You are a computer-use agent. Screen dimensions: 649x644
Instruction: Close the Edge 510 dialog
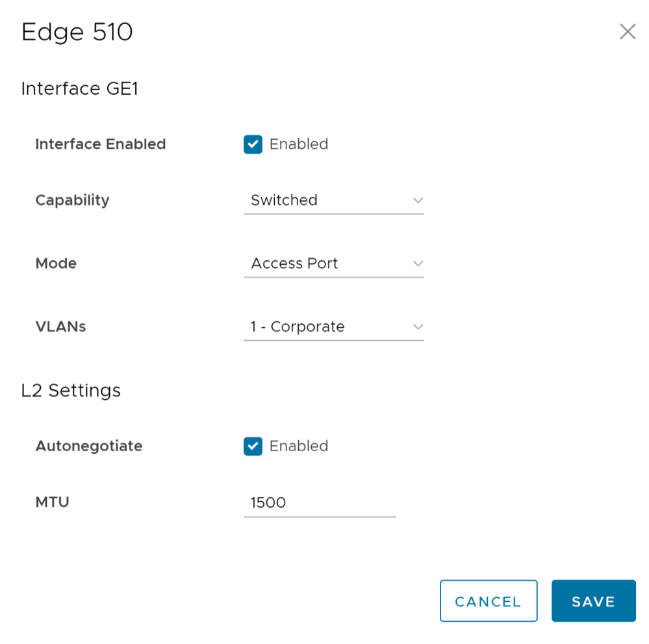[627, 32]
